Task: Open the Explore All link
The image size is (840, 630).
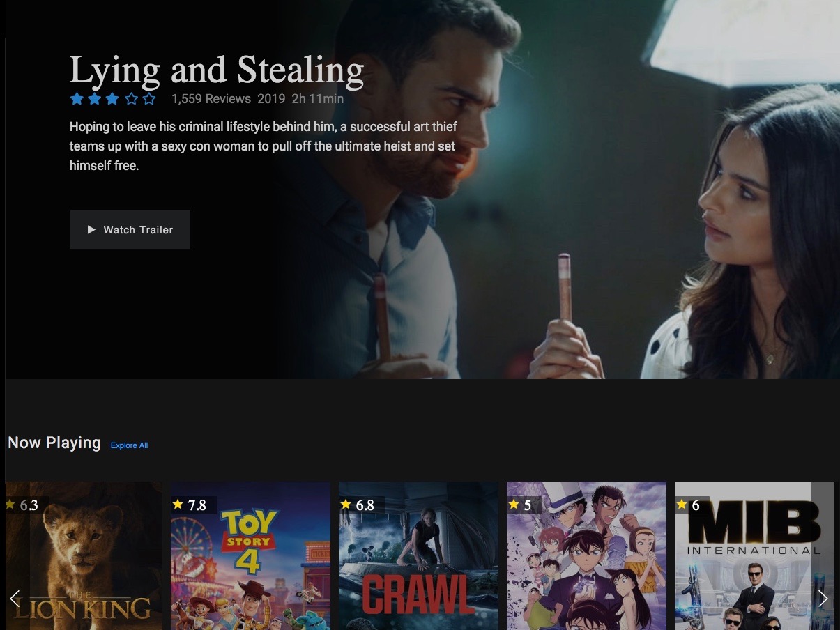Action: (x=129, y=445)
